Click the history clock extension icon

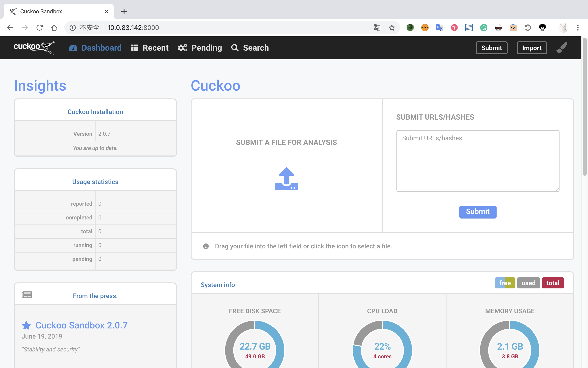[x=528, y=28]
